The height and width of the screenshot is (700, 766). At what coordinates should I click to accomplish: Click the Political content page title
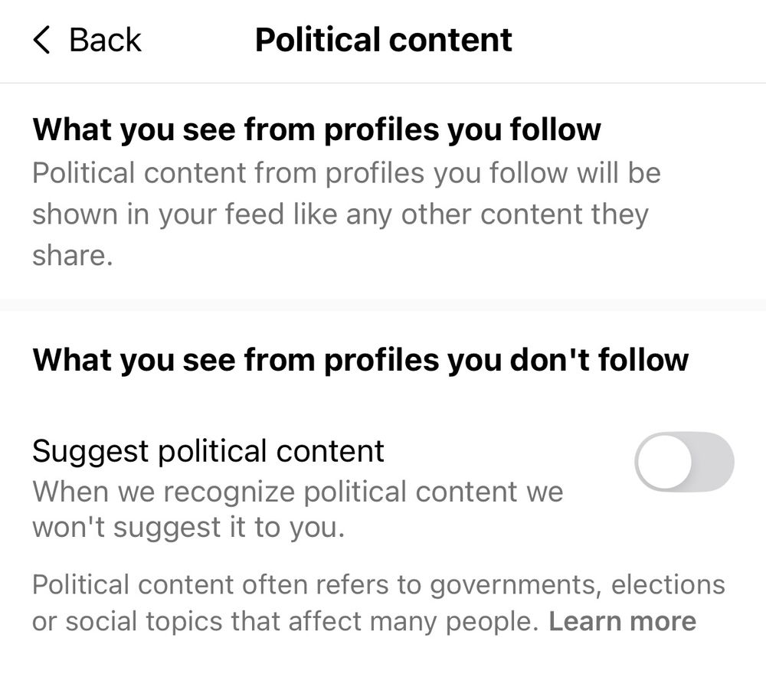[x=383, y=40]
